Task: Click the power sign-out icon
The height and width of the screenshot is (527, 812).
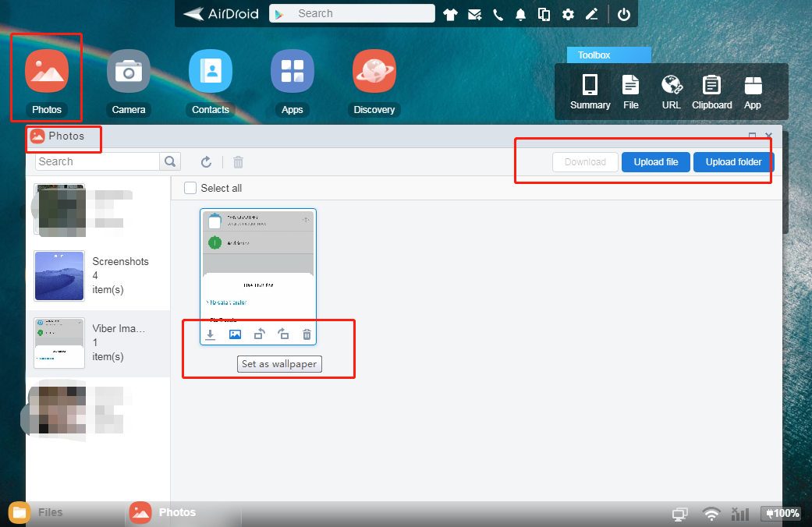Action: pos(623,14)
